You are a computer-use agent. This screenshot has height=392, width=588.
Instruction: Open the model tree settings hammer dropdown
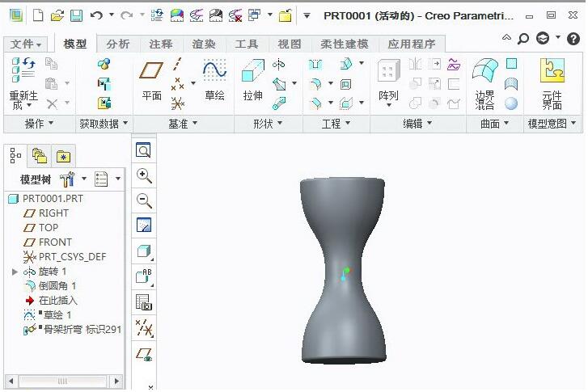[84, 179]
